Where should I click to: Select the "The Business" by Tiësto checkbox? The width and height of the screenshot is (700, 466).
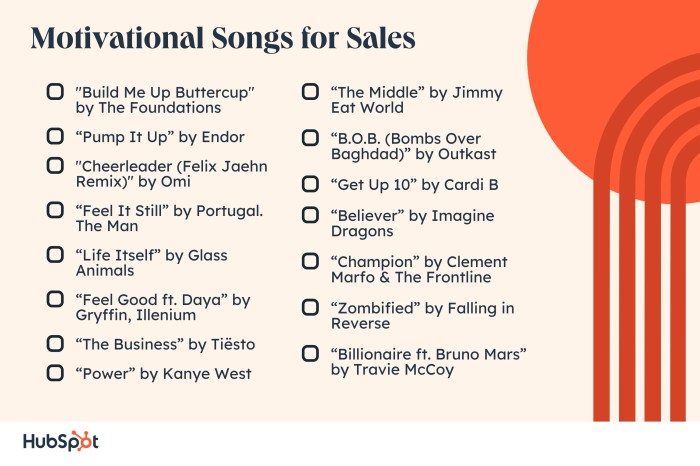[x=55, y=343]
